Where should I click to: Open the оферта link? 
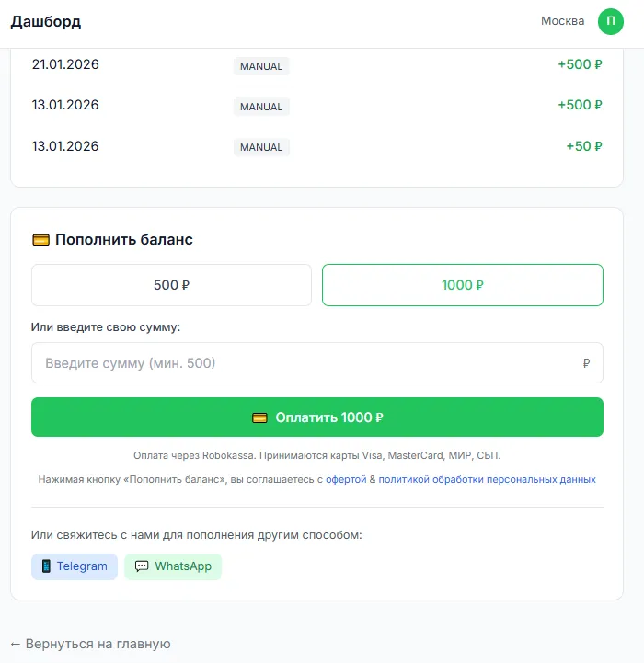coord(346,479)
